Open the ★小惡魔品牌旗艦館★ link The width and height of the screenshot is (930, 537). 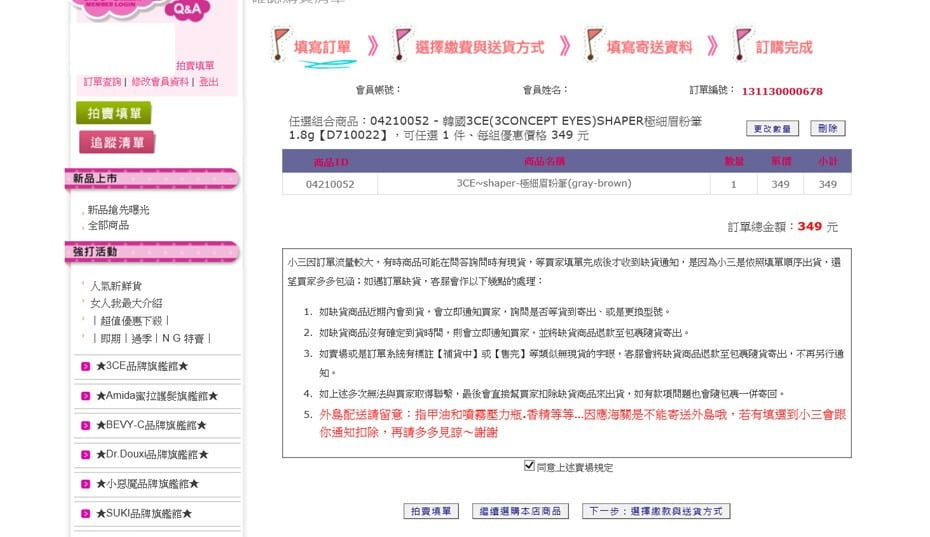(x=147, y=484)
